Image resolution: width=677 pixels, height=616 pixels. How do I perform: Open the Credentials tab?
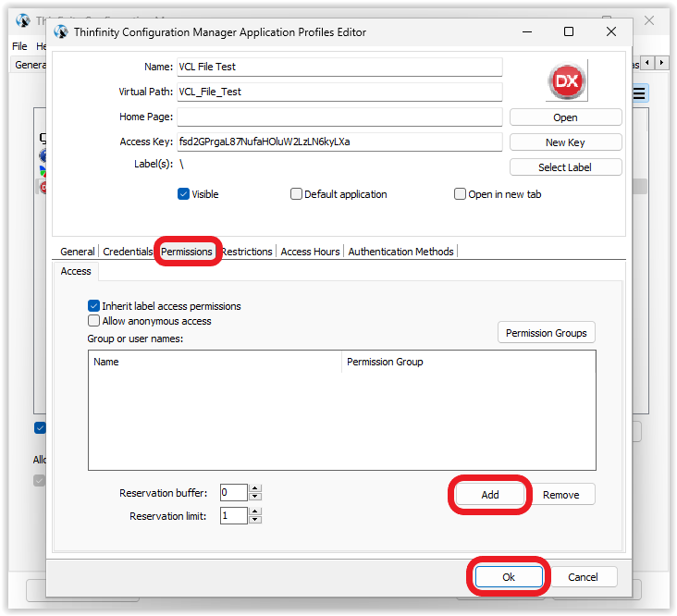[128, 252]
